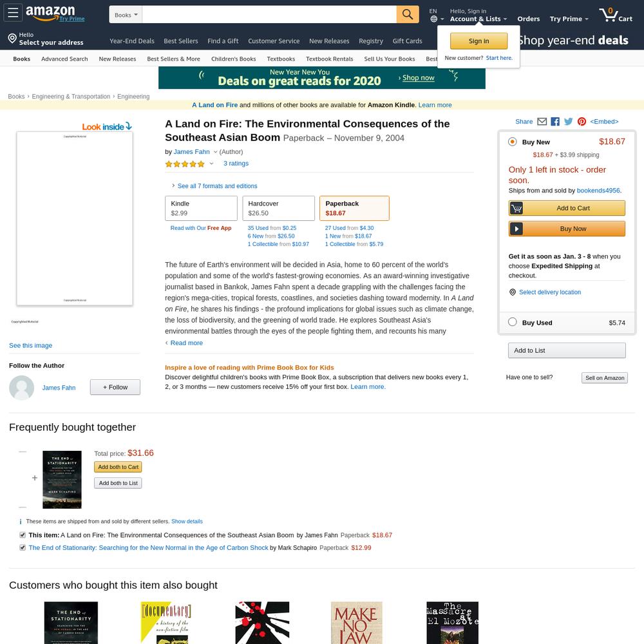Screen dimensions: 644x644
Task: Open Best Sellers in the top navigation
Action: point(181,41)
